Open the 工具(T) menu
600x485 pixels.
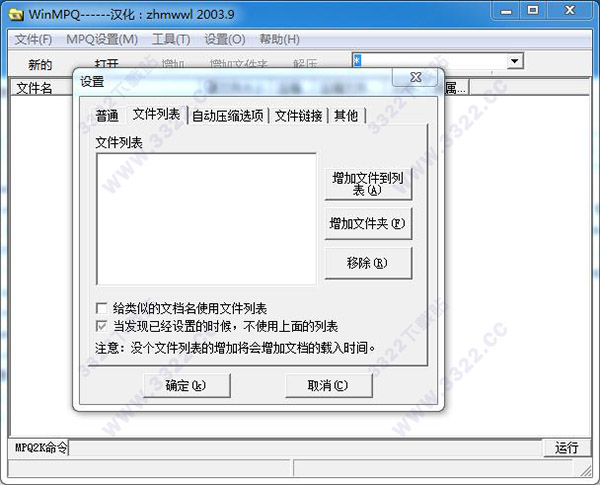[171, 39]
